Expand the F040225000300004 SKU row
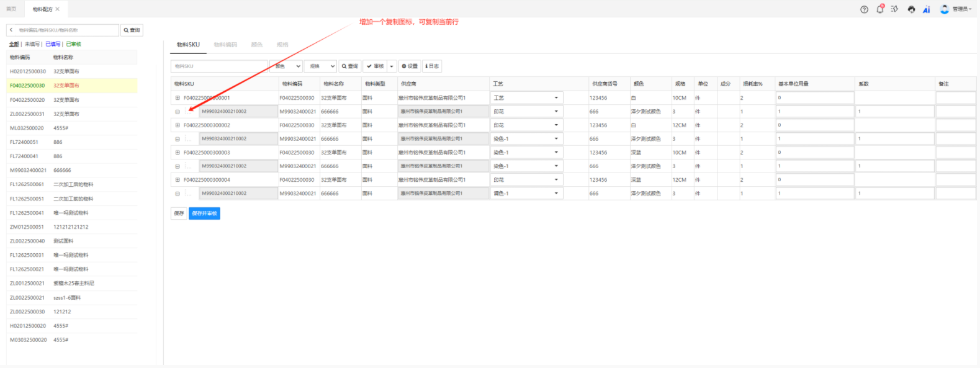 (178, 180)
